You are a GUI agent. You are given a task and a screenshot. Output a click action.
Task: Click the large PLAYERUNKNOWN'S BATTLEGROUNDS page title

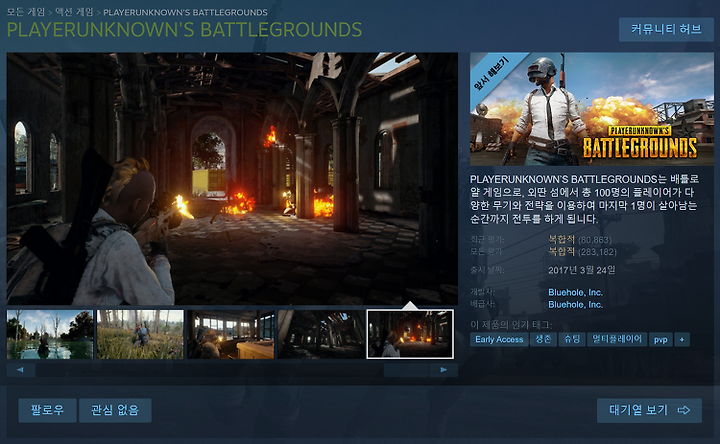pyautogui.click(x=184, y=30)
